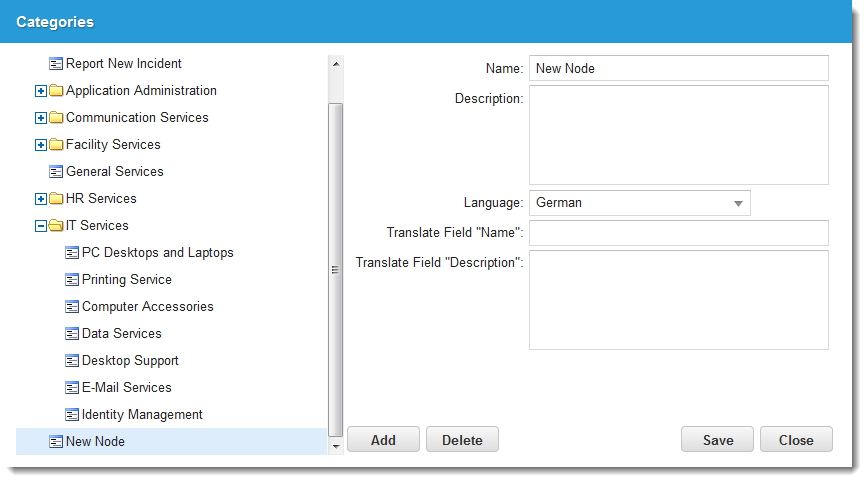Image resolution: width=867 pixels, height=482 pixels.
Task: Click the Report New Incident form icon
Action: [56, 64]
